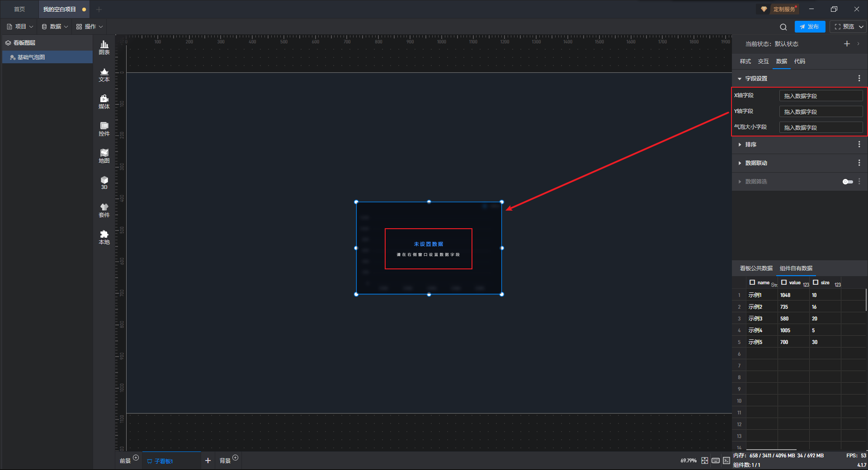The height and width of the screenshot is (470, 868).
Task: Open the 文本 text component library
Action: (x=104, y=75)
